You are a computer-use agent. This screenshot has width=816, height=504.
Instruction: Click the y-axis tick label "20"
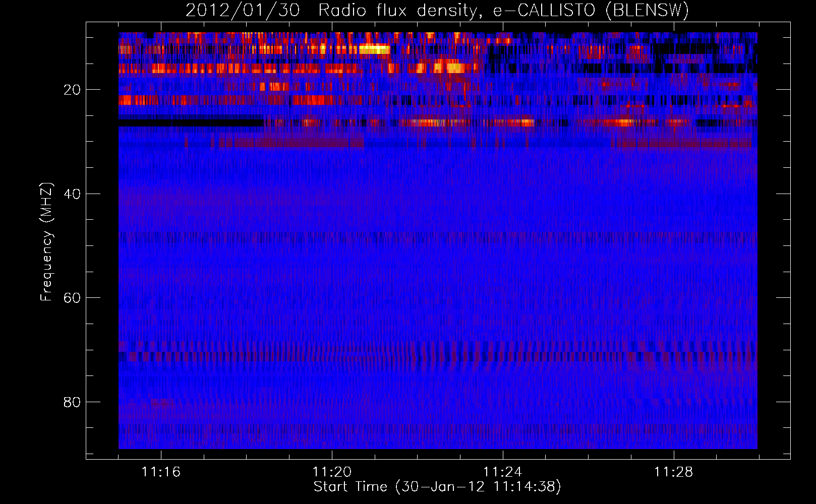coord(73,90)
